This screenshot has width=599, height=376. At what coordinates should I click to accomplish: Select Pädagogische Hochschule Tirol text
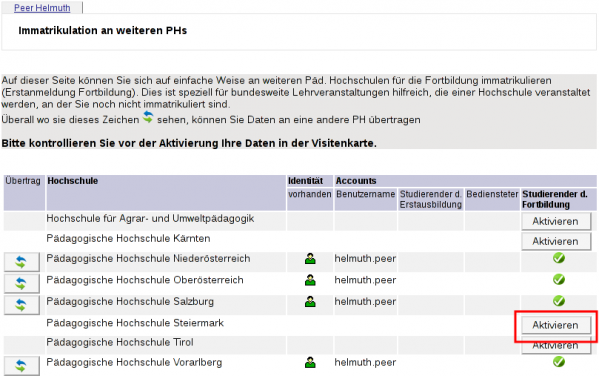120,342
